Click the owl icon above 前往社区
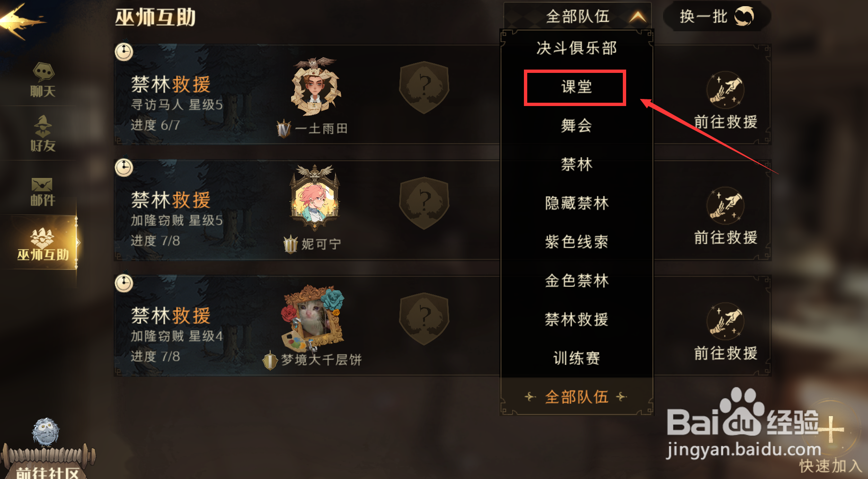 (45, 432)
